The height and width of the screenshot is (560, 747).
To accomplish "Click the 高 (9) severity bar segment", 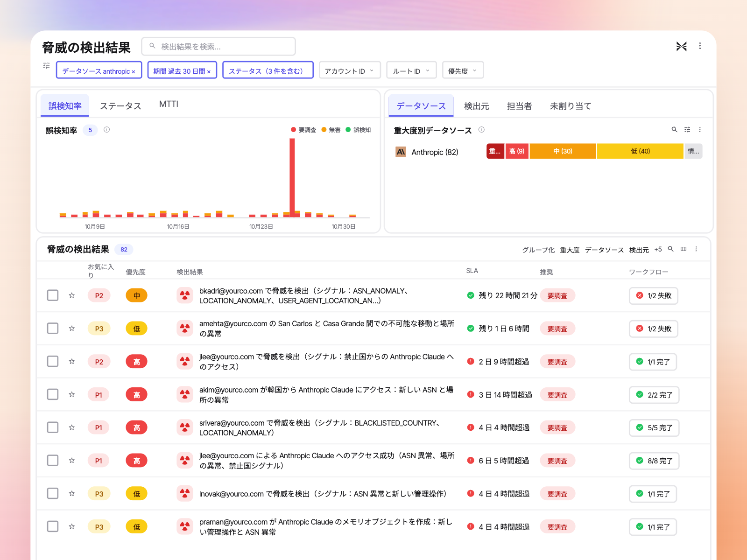I will pyautogui.click(x=516, y=151).
